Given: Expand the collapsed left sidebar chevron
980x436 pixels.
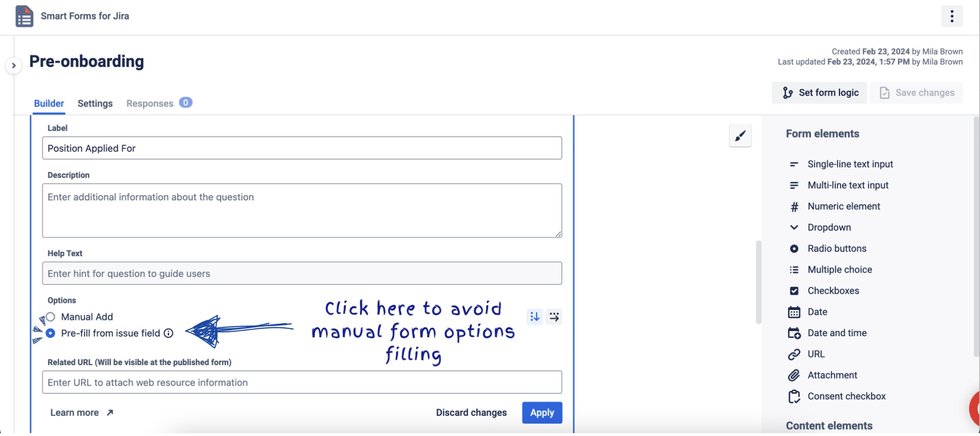Looking at the screenshot, I should pyautogui.click(x=14, y=66).
